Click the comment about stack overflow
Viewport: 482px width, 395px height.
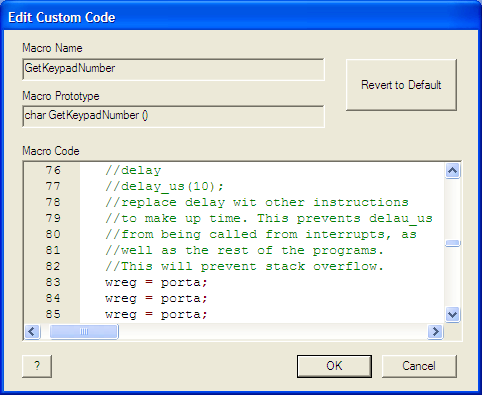pyautogui.click(x=244, y=266)
